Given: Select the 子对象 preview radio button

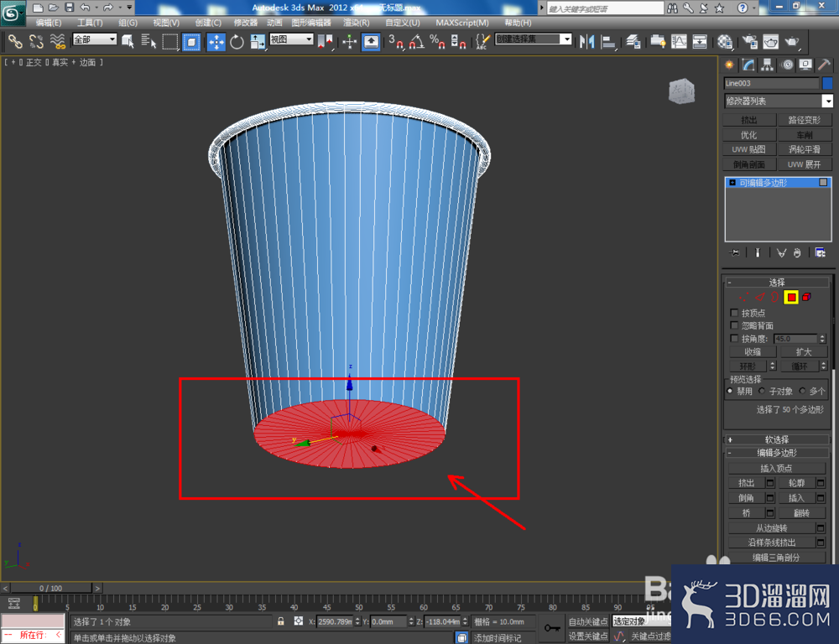Looking at the screenshot, I should click(762, 391).
